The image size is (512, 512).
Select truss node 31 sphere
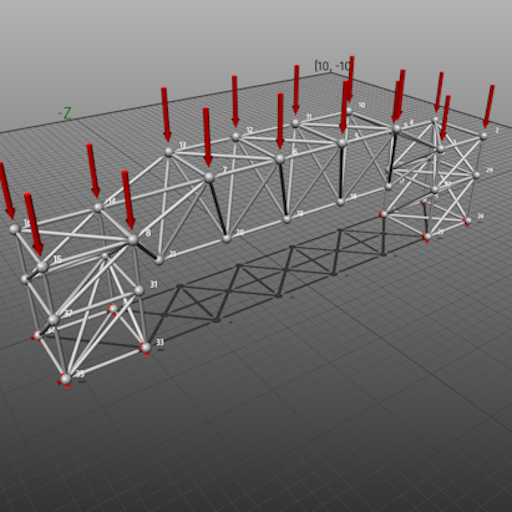point(139,291)
